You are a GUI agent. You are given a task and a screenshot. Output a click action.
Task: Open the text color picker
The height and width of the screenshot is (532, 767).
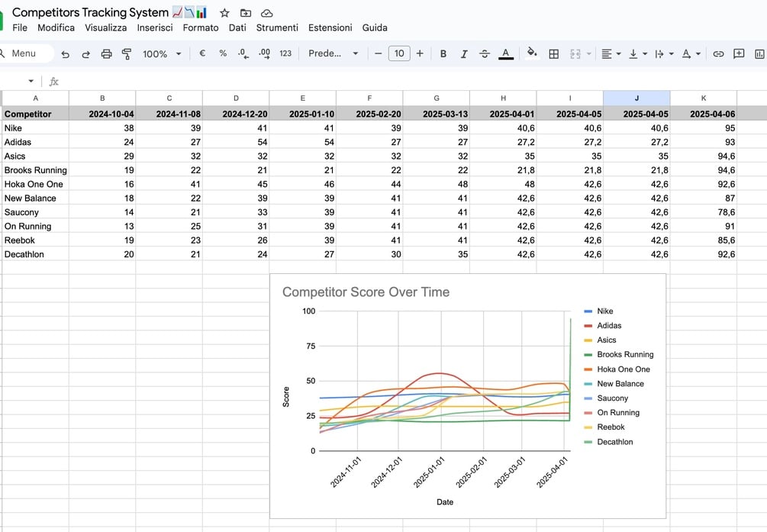point(506,54)
